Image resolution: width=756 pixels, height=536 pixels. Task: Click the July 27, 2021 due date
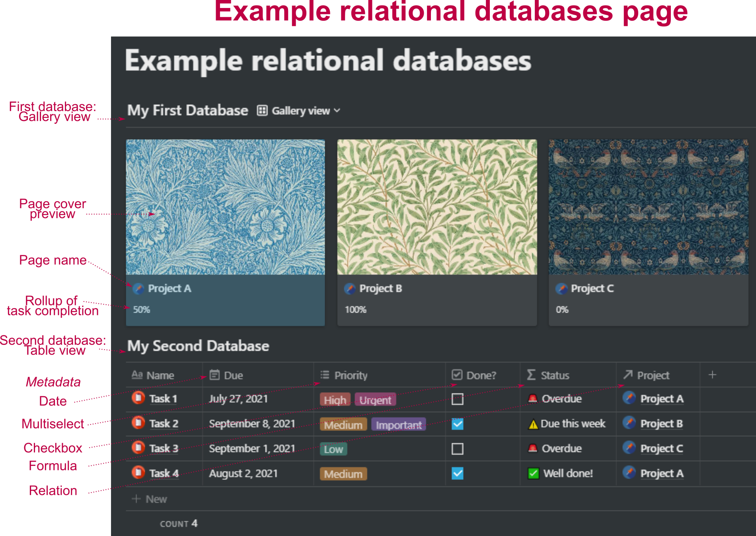click(239, 399)
